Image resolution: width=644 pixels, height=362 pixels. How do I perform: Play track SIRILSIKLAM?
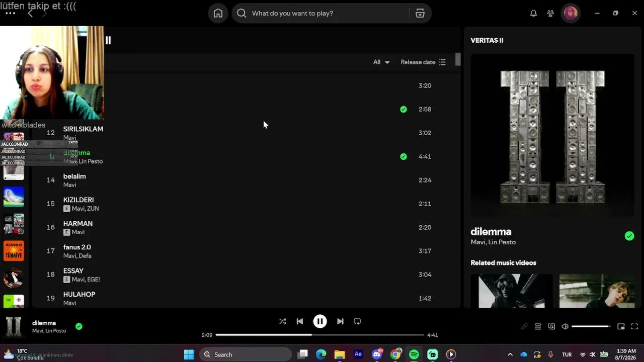(83, 129)
